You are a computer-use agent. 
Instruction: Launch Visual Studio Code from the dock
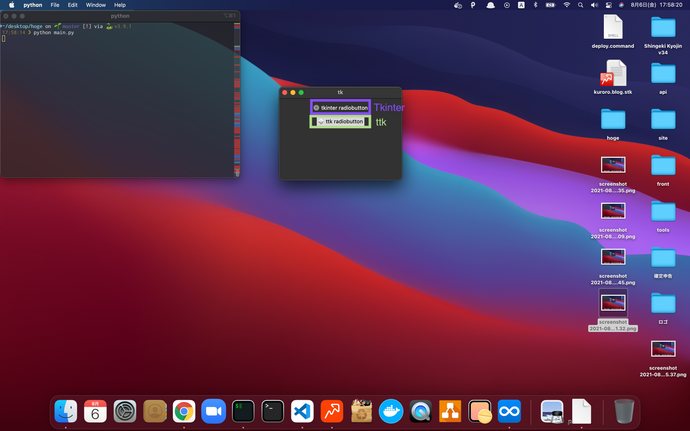[302, 411]
